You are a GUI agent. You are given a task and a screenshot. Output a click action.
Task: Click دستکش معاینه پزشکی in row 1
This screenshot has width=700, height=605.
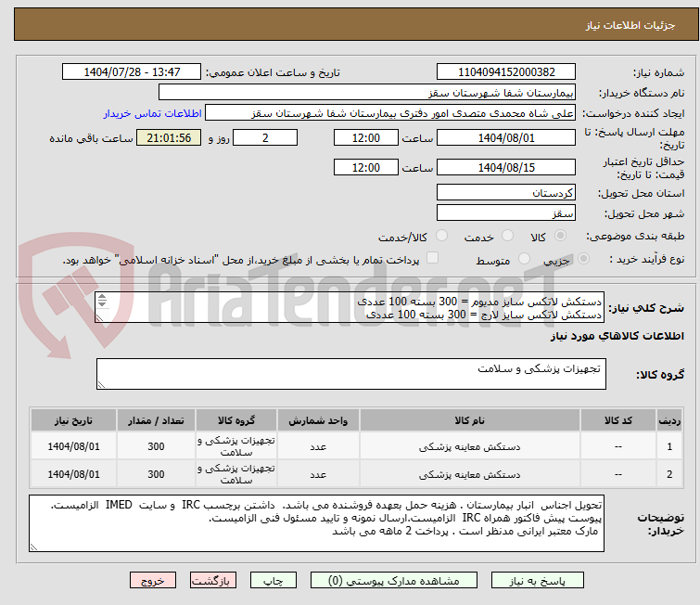pyautogui.click(x=470, y=446)
